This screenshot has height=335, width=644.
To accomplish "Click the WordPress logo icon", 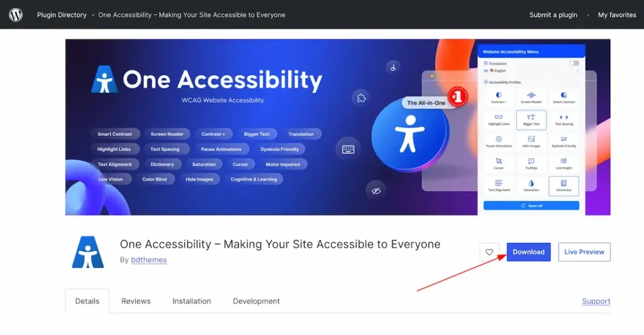I will (16, 14).
